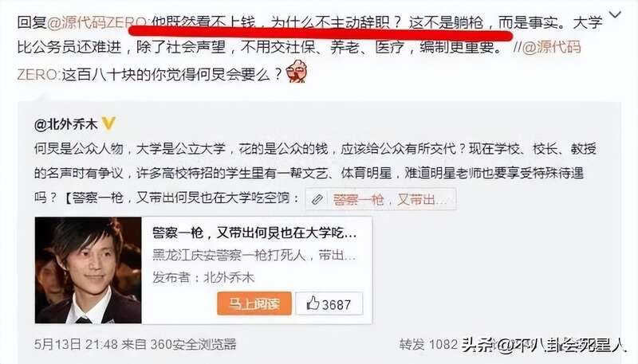This screenshot has width=638, height=364.
Task: Open the article thumbnail photo
Action: coord(89,270)
